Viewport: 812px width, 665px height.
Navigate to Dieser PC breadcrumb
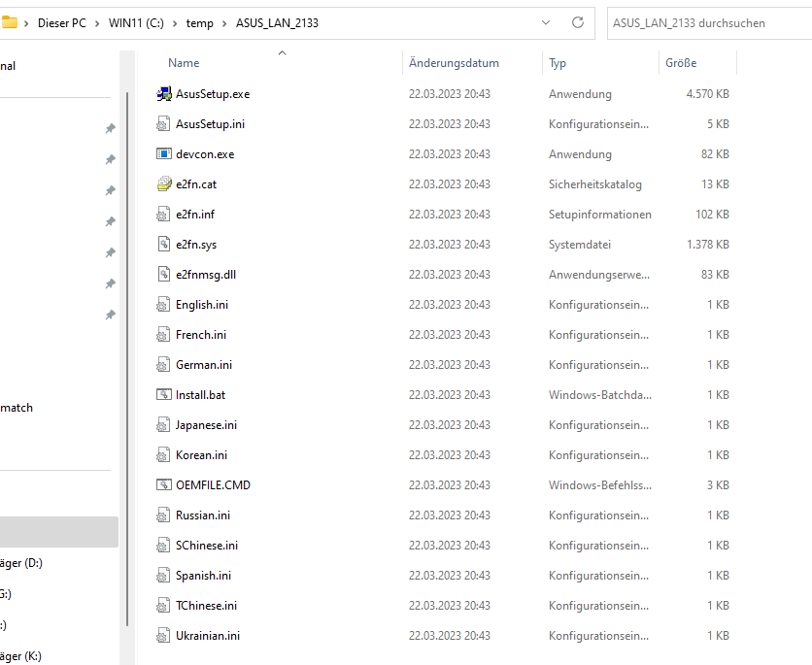coord(62,23)
